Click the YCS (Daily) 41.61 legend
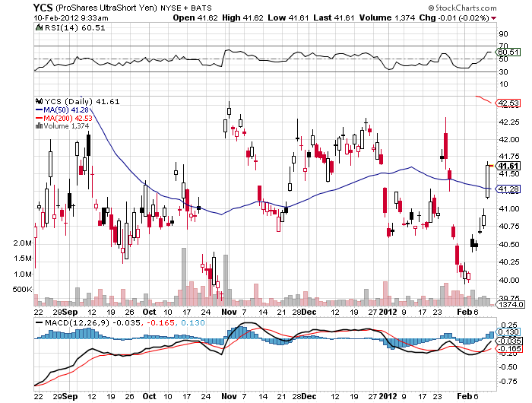Screen dimensions: 532x403 click(82, 102)
